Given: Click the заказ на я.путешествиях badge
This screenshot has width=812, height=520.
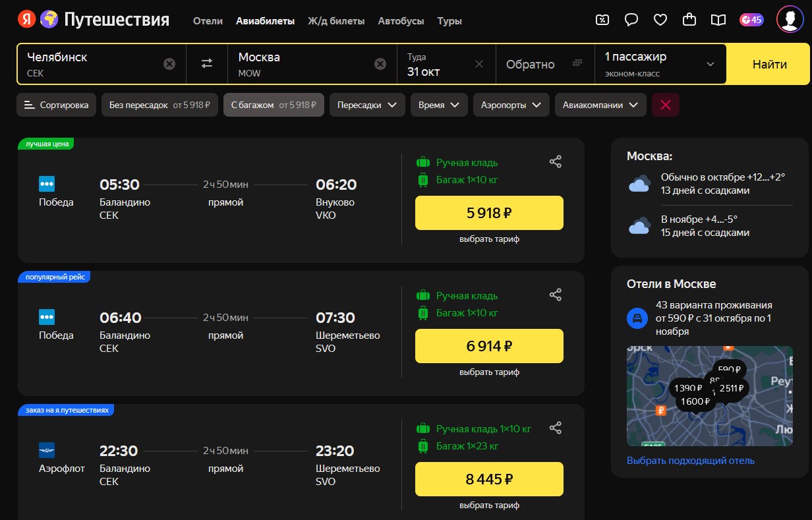Looking at the screenshot, I should click(x=67, y=410).
